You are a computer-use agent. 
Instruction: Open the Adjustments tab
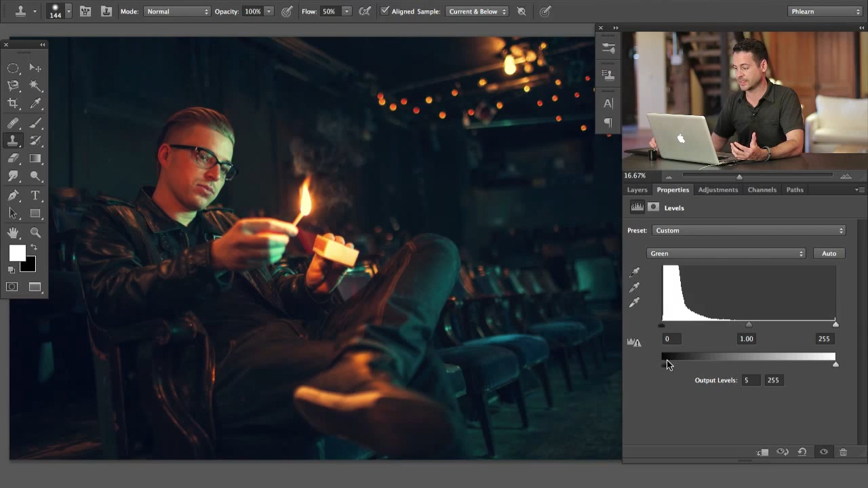point(717,190)
